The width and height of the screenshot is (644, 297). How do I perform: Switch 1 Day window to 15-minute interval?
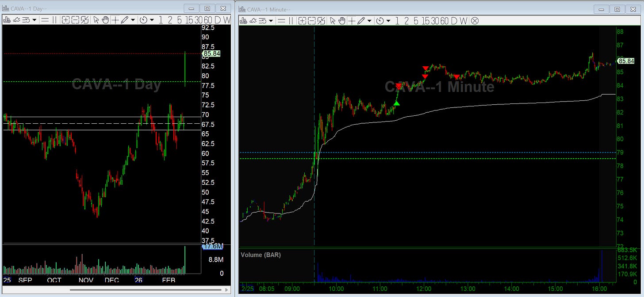pos(189,20)
